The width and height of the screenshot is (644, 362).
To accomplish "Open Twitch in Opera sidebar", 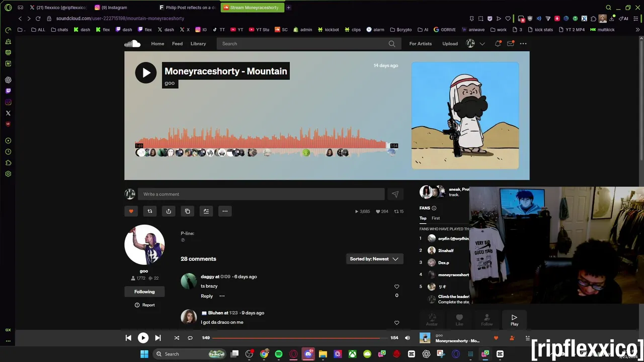I will point(8,91).
